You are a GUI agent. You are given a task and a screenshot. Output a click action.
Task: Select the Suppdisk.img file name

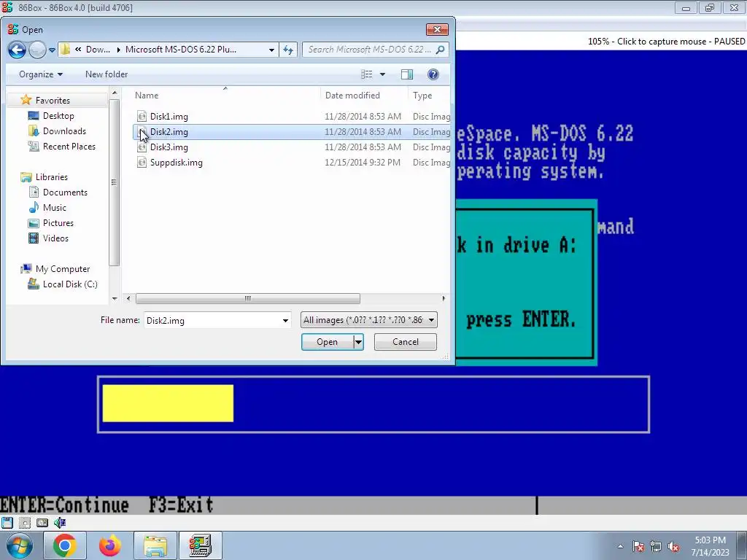point(177,163)
